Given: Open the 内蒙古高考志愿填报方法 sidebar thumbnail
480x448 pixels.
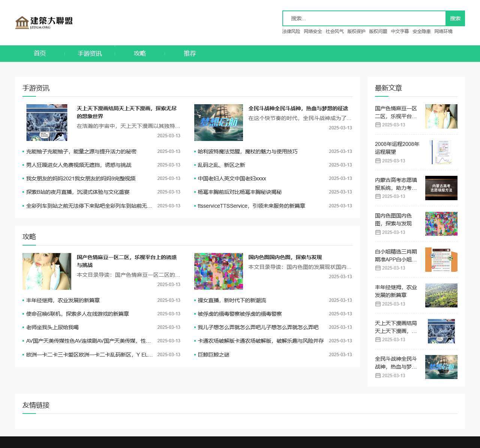Looking at the screenshot, I should tap(441, 188).
